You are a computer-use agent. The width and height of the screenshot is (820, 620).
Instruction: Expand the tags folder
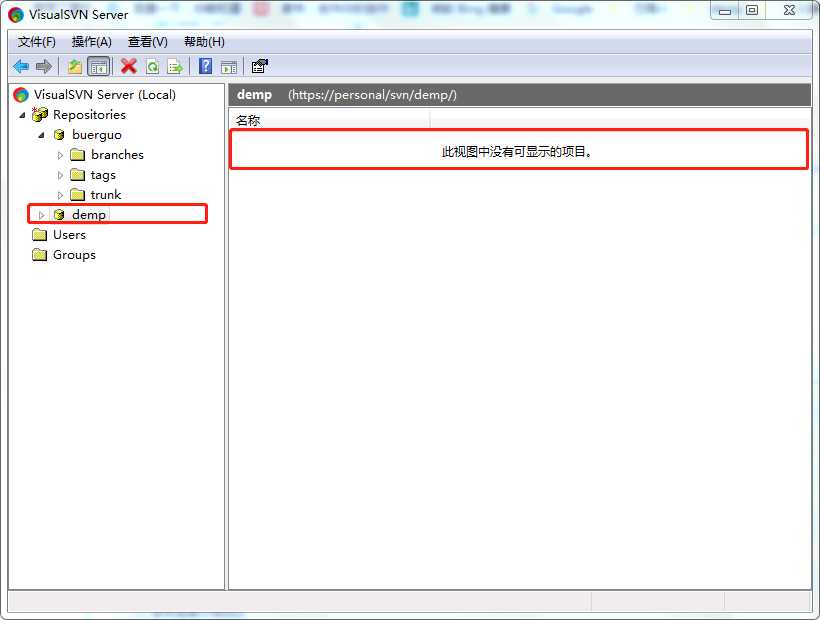pos(60,175)
